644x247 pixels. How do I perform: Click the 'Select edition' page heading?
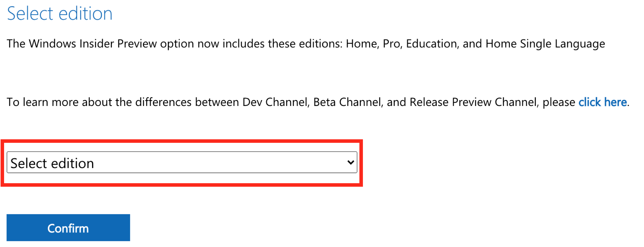pos(60,13)
